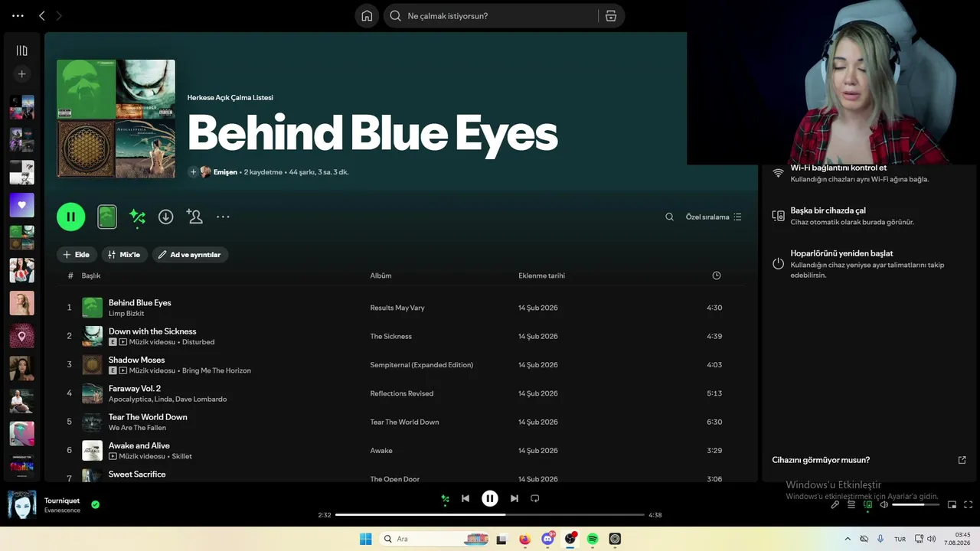Image resolution: width=980 pixels, height=551 pixels.
Task: Enter full screen mode
Action: click(969, 505)
